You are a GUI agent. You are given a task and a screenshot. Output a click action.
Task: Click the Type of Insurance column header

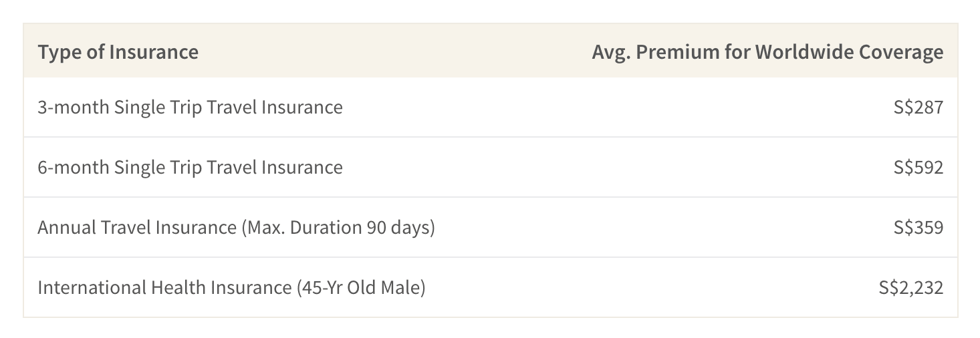pyautogui.click(x=118, y=52)
